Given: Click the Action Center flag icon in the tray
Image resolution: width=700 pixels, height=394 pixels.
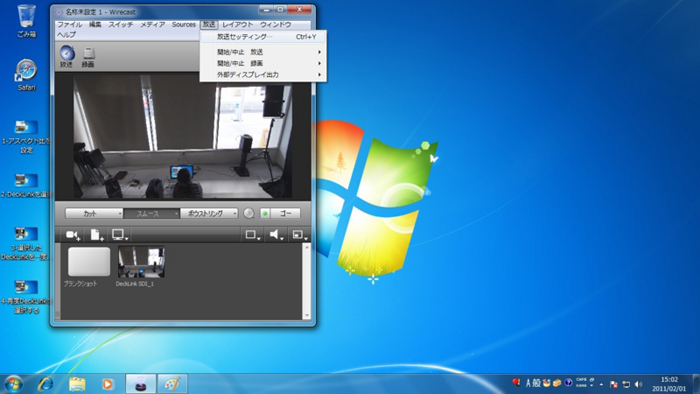Looking at the screenshot, I should [614, 384].
